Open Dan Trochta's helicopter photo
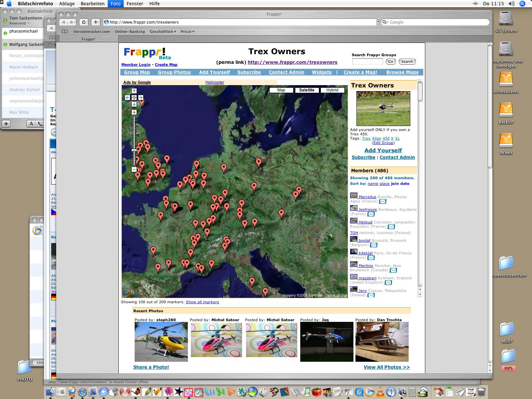Viewport: 532px width, 399px height. (382, 342)
